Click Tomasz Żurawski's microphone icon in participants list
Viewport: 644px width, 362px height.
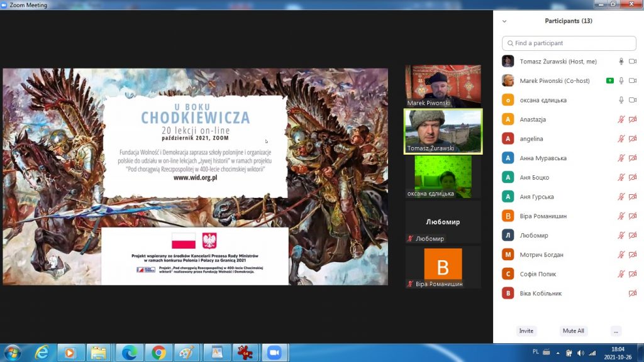coord(621,62)
